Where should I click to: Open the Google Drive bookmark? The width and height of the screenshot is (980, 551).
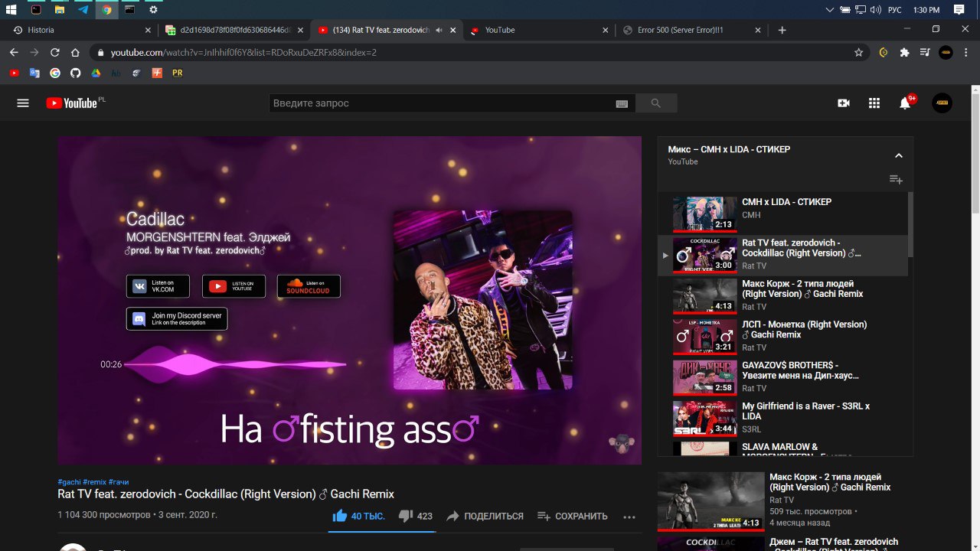tap(96, 73)
